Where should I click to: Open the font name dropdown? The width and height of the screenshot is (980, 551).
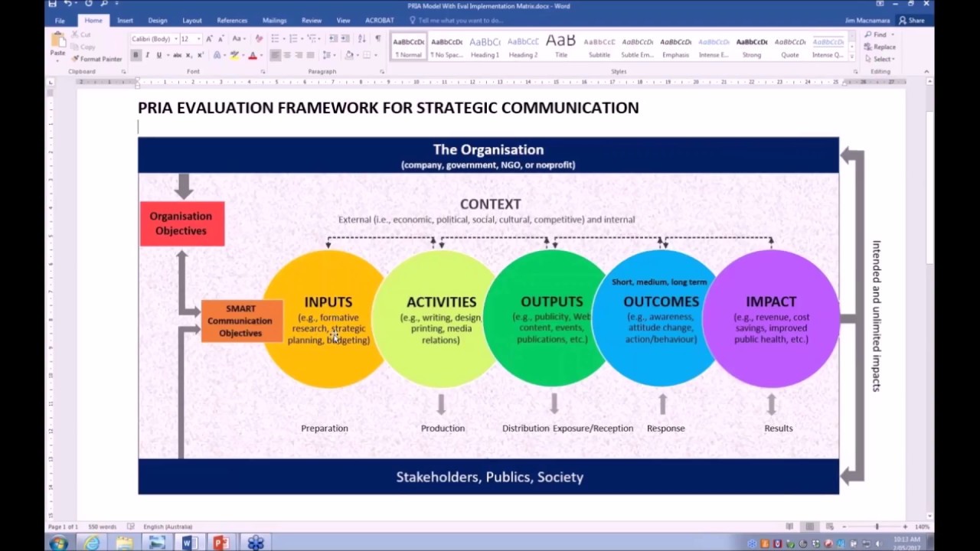tap(175, 38)
